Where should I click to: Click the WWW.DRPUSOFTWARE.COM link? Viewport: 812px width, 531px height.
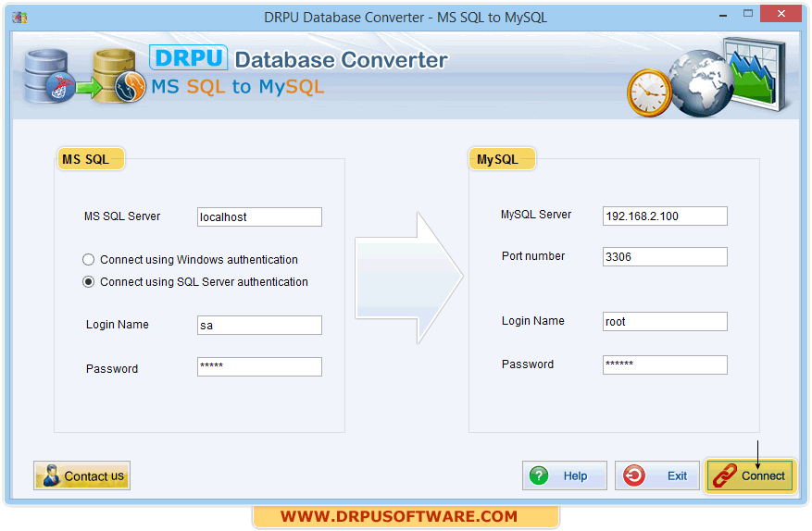(399, 516)
